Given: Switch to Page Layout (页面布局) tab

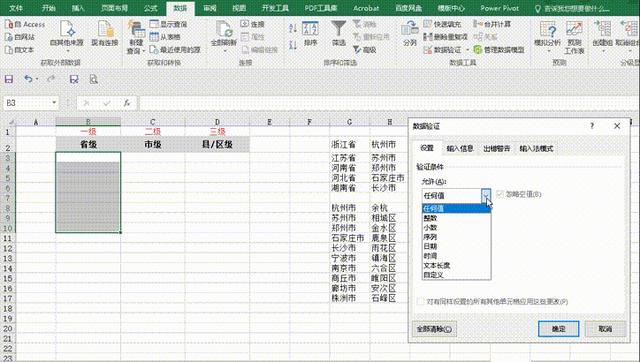Looking at the screenshot, I should click(114, 8).
